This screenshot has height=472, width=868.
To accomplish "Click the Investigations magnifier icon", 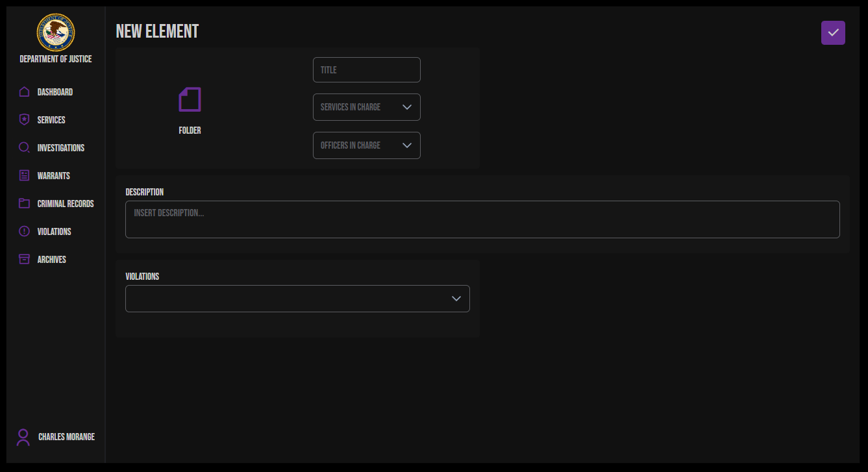I will [x=24, y=148].
